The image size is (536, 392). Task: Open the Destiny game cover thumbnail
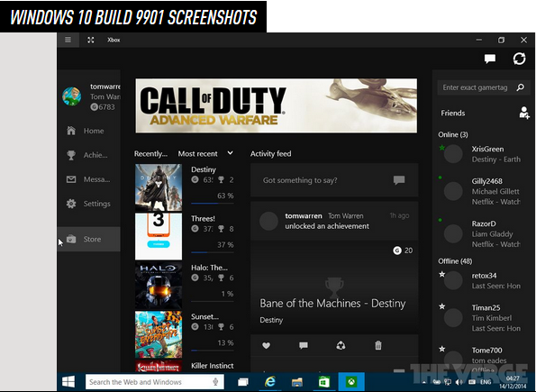point(159,187)
